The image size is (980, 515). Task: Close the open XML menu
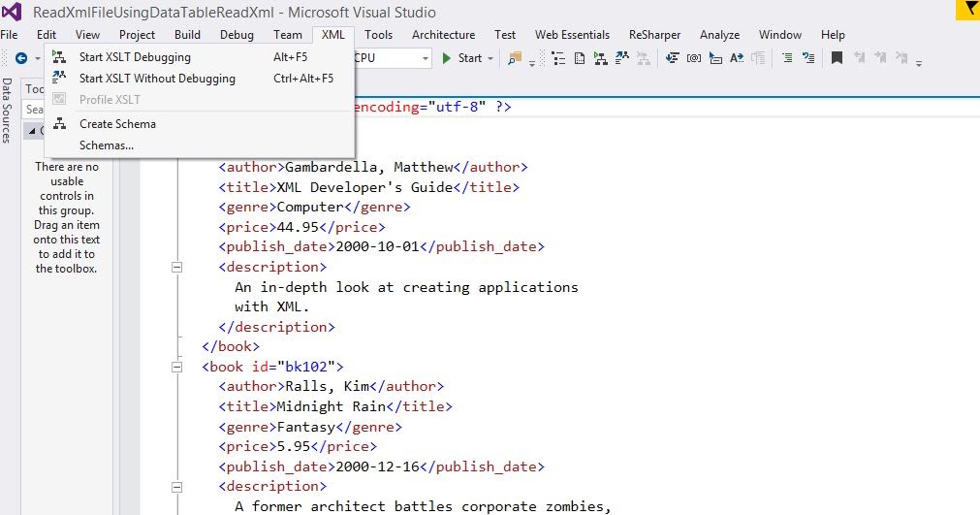tap(333, 35)
